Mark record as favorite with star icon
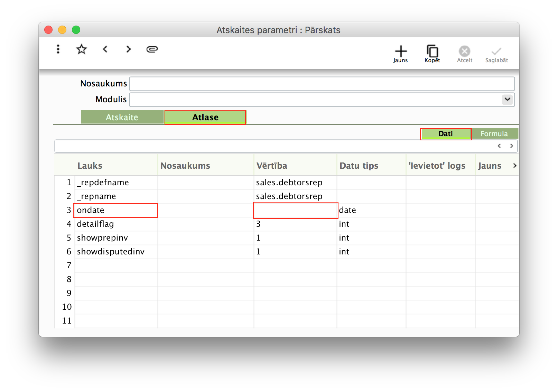 point(82,49)
